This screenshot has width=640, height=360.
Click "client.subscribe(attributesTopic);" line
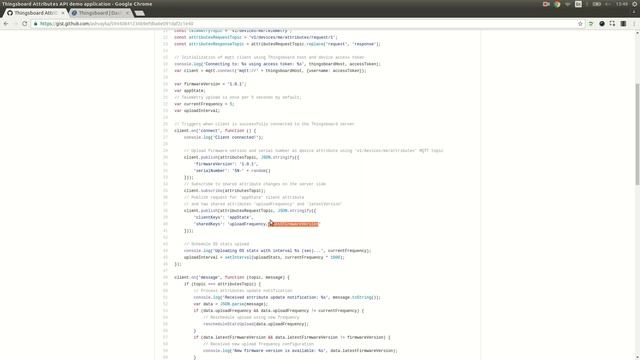pos(224,191)
